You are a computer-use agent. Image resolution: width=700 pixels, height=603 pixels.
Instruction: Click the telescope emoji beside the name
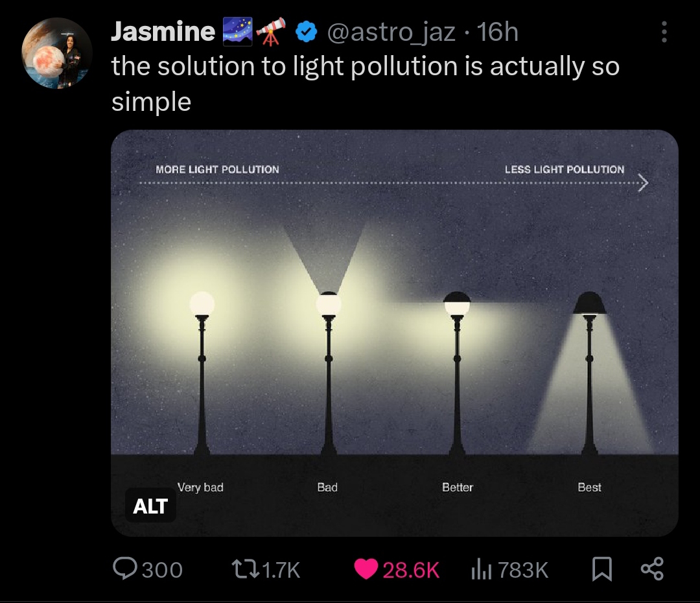[x=271, y=31]
